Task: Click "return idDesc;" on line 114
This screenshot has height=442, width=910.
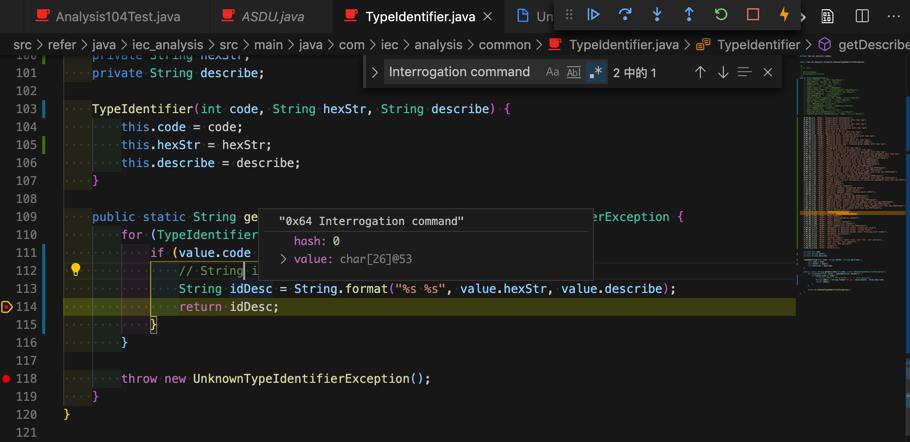Action: pyautogui.click(x=229, y=307)
